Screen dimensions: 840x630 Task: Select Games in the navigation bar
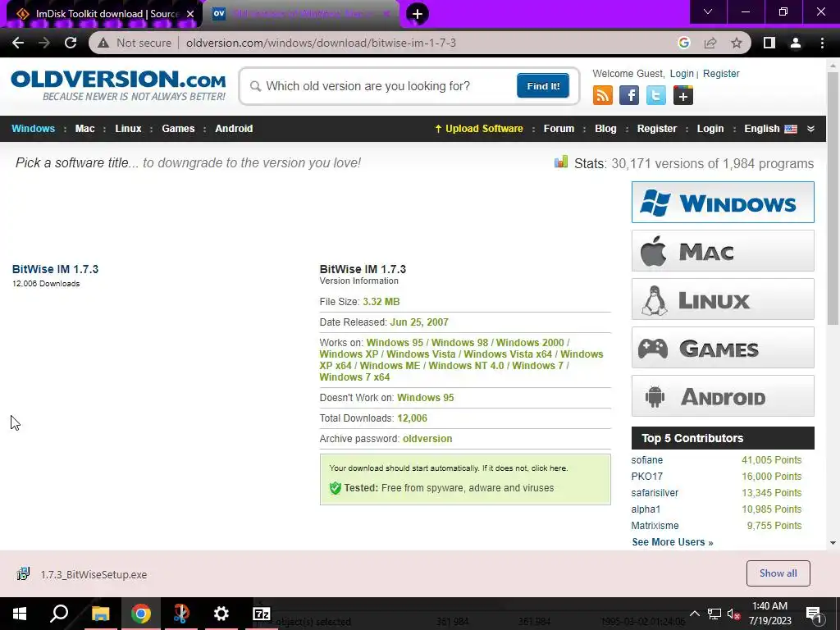[178, 129]
